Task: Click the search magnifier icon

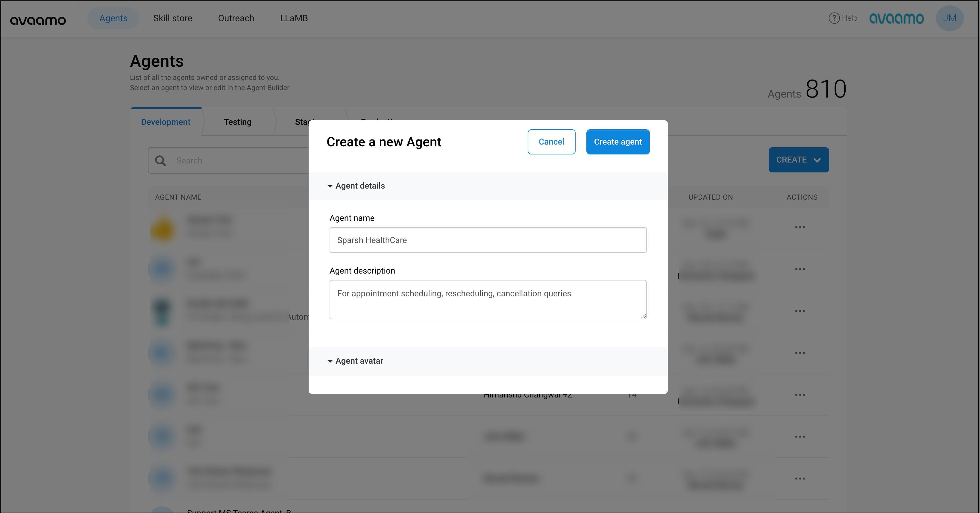Action: click(x=160, y=160)
